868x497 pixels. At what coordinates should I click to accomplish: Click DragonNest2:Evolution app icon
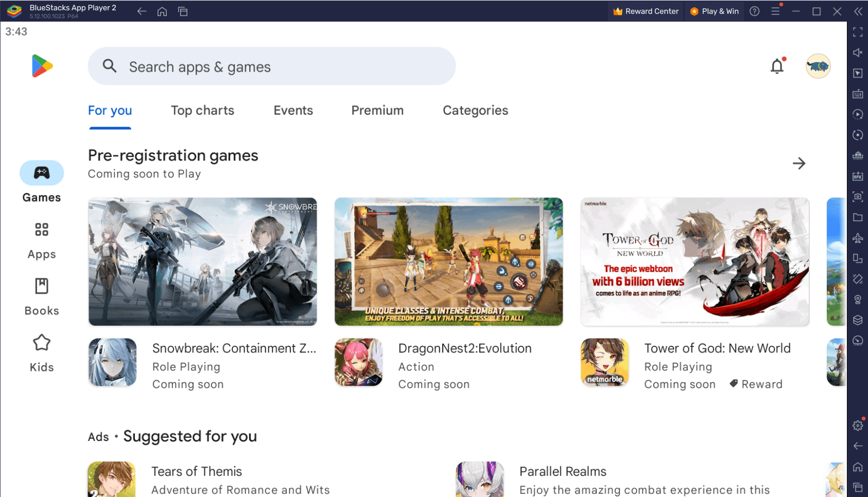click(x=359, y=362)
